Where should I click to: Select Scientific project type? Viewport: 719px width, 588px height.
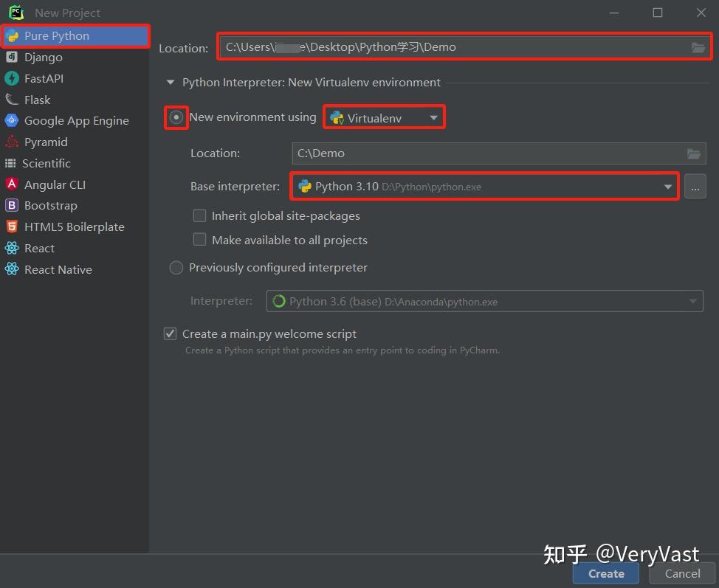75,163
